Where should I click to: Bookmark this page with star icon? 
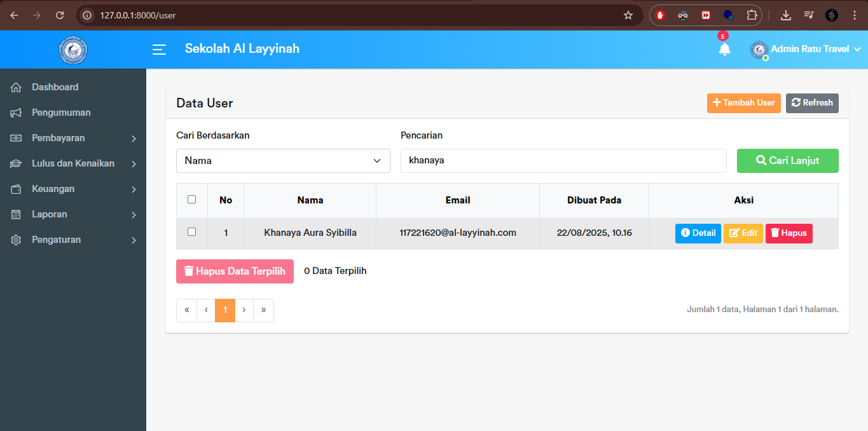point(628,15)
